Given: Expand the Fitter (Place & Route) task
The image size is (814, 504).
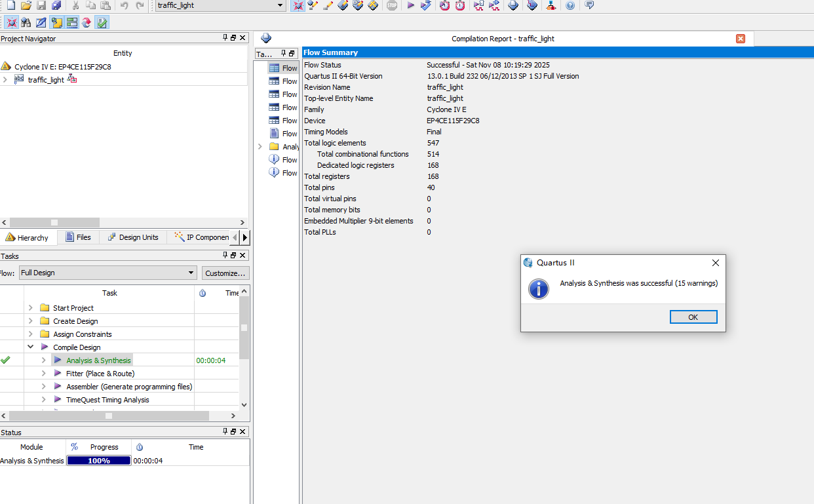Looking at the screenshot, I should pyautogui.click(x=43, y=373).
